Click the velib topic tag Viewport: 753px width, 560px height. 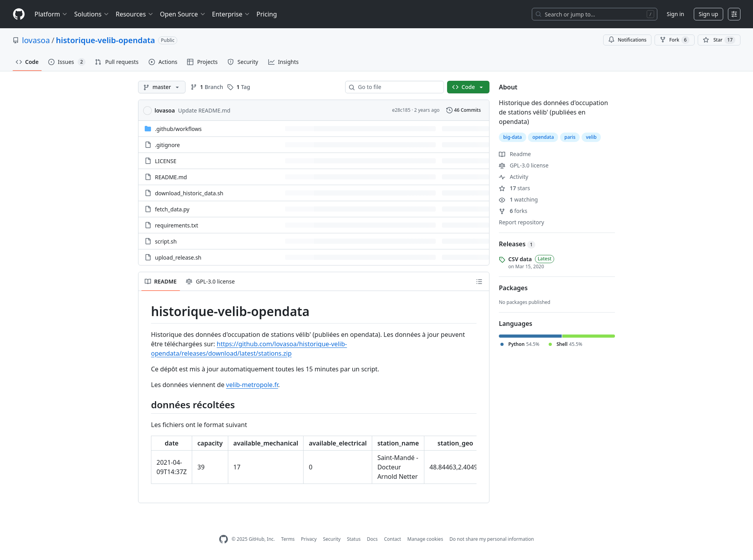(x=591, y=137)
